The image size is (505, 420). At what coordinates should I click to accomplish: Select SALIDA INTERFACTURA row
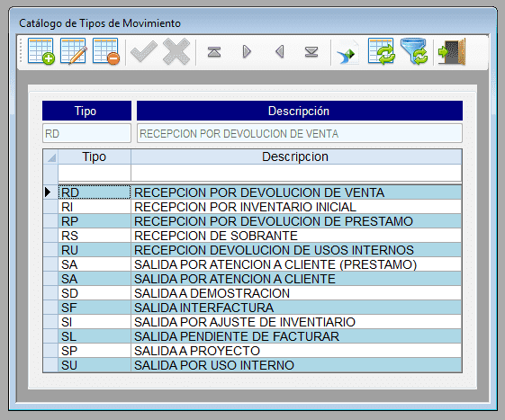pos(296,308)
